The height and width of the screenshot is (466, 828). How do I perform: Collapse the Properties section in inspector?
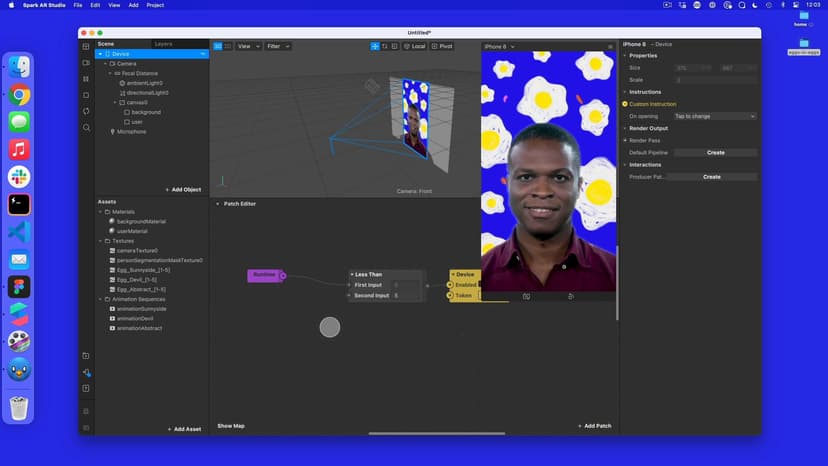click(625, 55)
